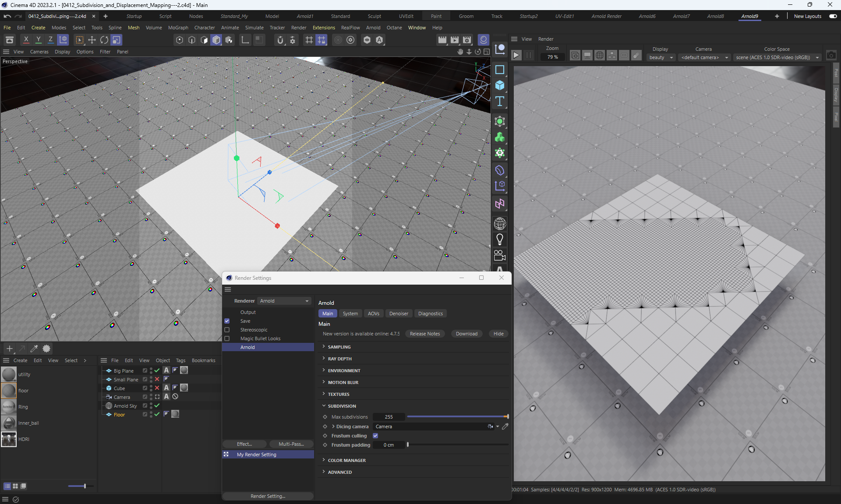Click the Multi-Pass... button
Viewport: 841px width, 504px height.
(x=291, y=444)
